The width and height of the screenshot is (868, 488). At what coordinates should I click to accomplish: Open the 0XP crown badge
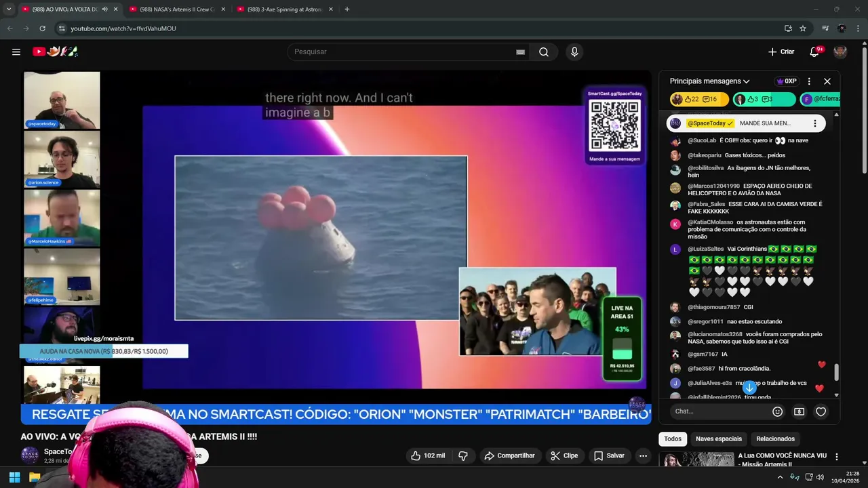(786, 81)
